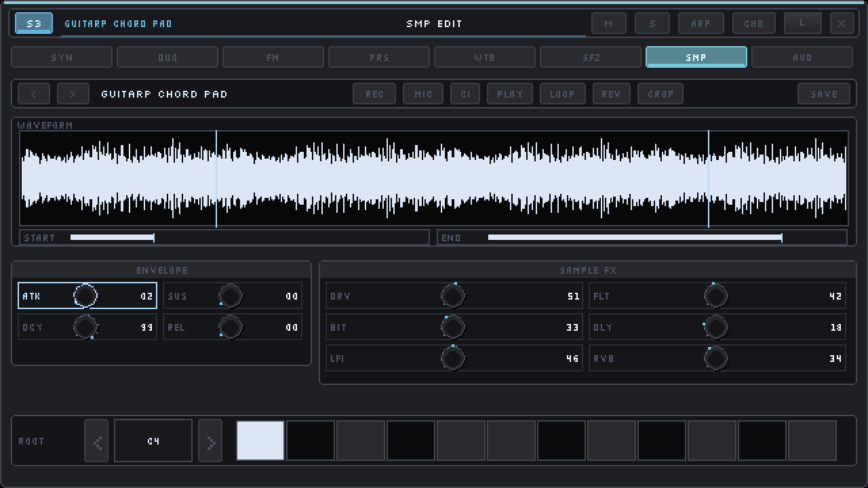Image resolution: width=868 pixels, height=488 pixels.
Task: Click the LFI value 46
Action: pos(573,359)
